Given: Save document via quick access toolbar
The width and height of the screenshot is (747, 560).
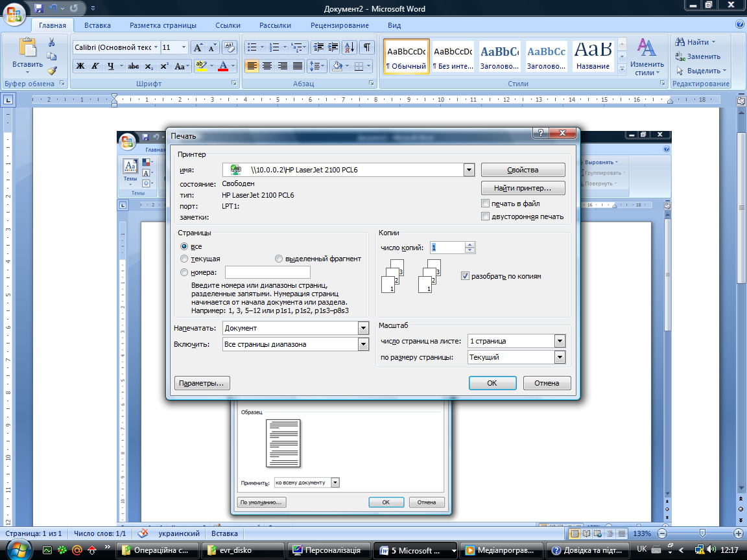Looking at the screenshot, I should point(39,8).
